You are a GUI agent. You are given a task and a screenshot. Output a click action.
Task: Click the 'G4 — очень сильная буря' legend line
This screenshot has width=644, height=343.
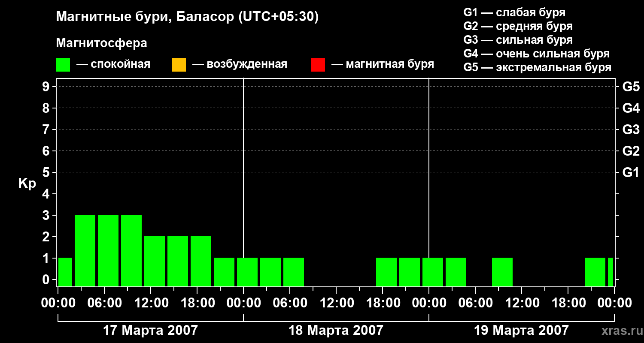tap(537, 53)
